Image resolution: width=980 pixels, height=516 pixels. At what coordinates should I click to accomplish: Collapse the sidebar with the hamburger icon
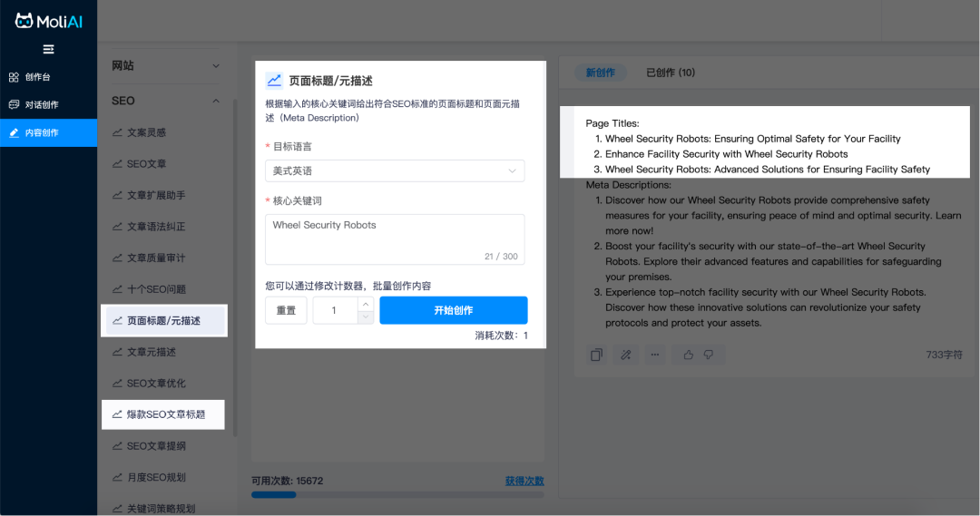[x=48, y=49]
